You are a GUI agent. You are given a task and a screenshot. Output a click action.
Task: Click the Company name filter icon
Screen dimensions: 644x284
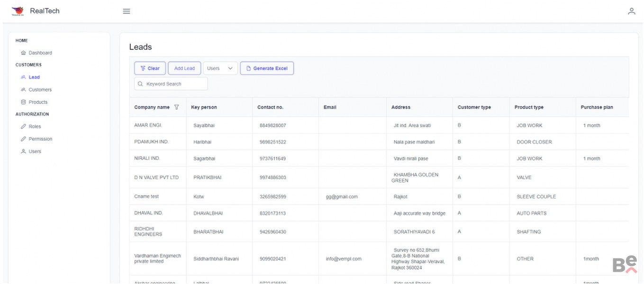(x=177, y=107)
